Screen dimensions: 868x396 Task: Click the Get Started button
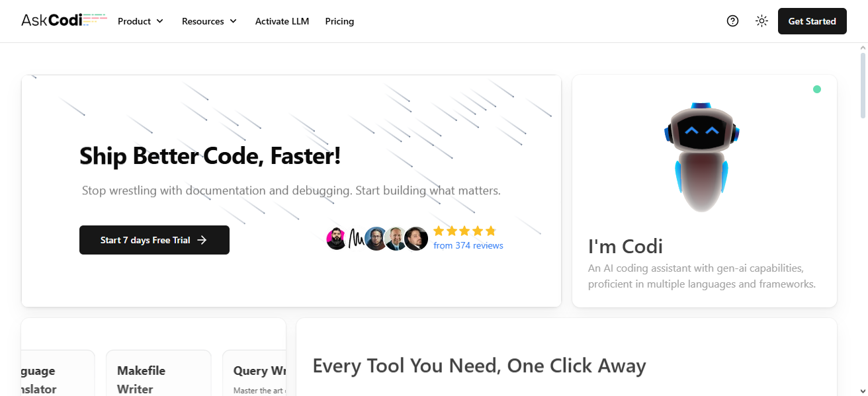(812, 21)
